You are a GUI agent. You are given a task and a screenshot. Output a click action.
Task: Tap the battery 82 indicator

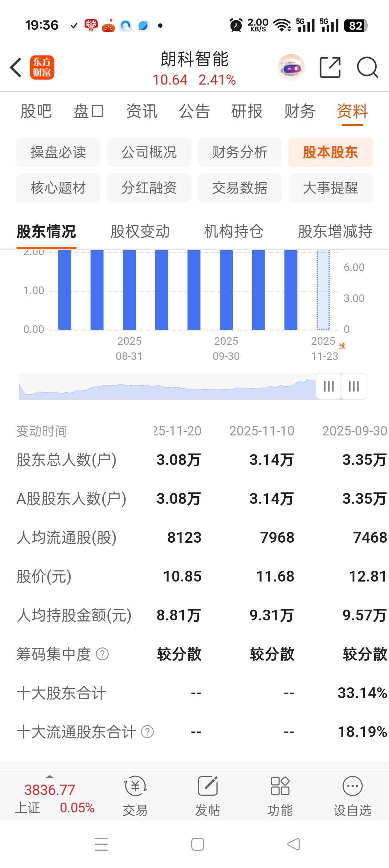[356, 26]
